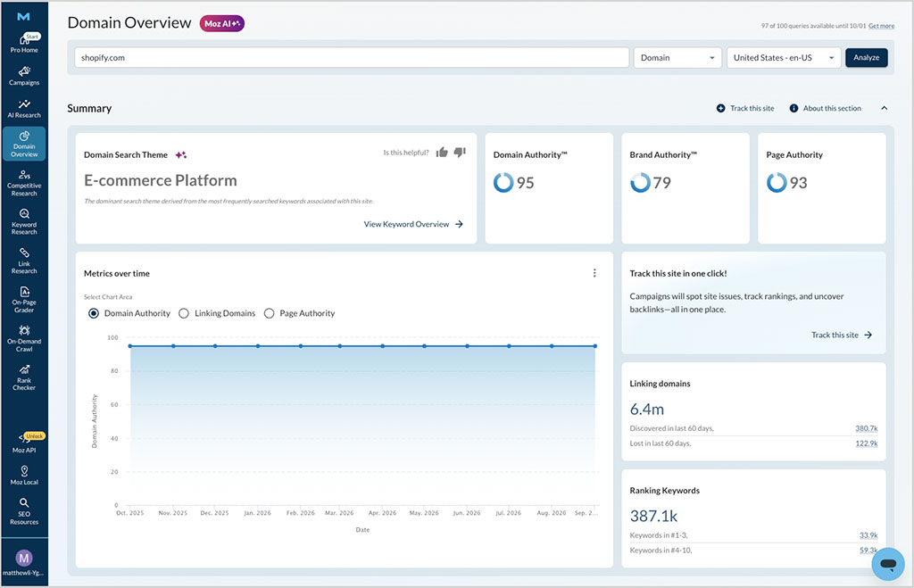Select Domain Overview in the sidebar
This screenshot has width=914, height=588.
click(24, 144)
